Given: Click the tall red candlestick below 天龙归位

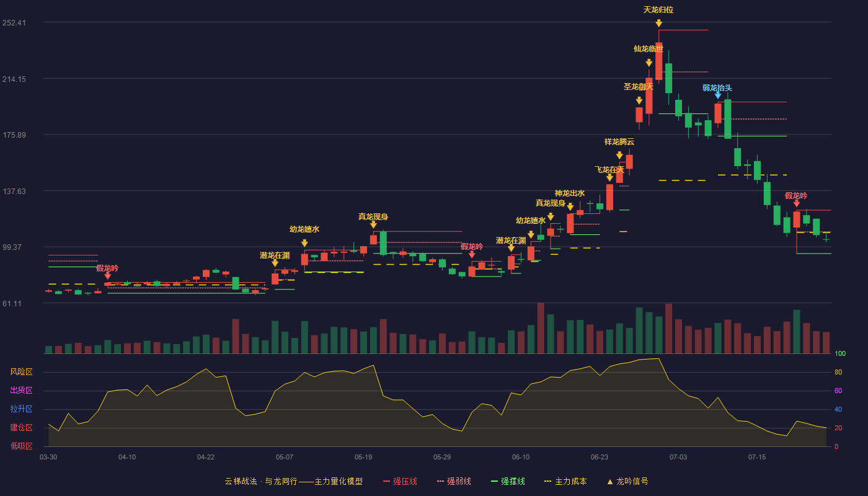Looking at the screenshot, I should (x=658, y=61).
